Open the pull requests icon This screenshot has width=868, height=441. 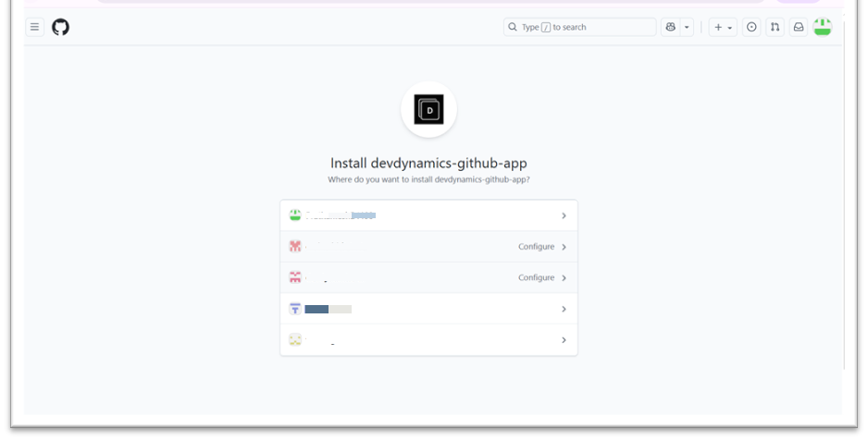click(775, 27)
